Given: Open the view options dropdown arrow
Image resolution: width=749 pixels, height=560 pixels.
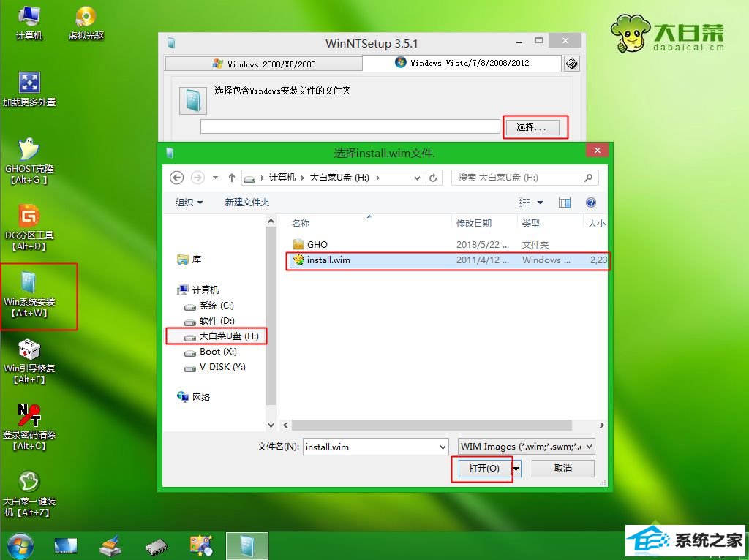Looking at the screenshot, I should pos(541,203).
